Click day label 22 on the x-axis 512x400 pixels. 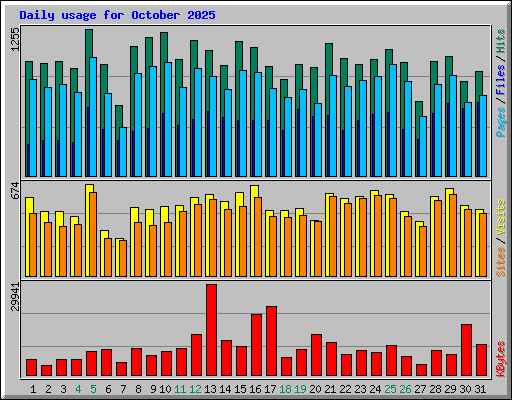click(x=345, y=389)
